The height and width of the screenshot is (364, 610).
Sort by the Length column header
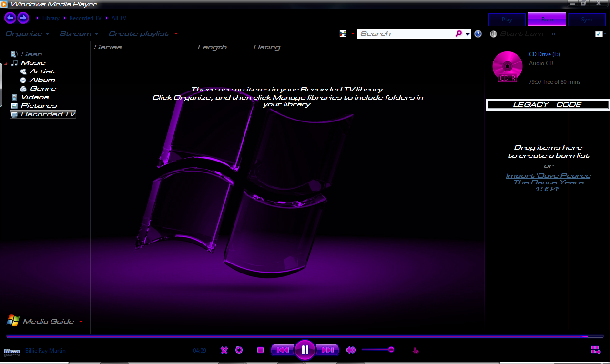click(x=212, y=47)
